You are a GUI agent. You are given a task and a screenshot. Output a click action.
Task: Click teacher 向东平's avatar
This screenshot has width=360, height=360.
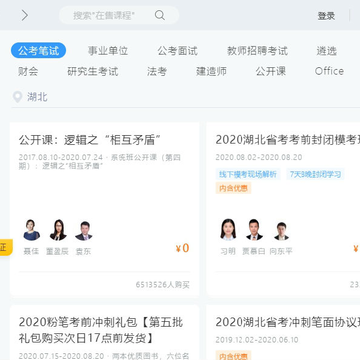(281, 231)
